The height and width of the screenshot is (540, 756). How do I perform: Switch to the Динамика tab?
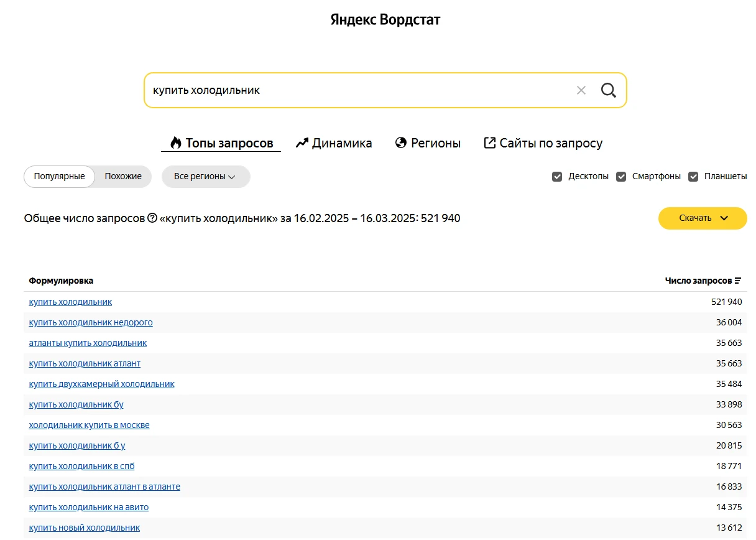tap(334, 143)
